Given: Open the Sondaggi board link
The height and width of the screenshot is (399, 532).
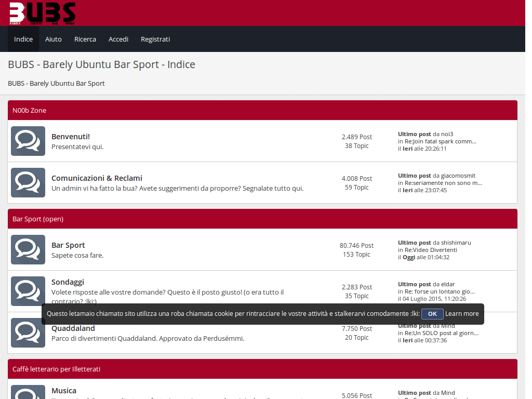Looking at the screenshot, I should tap(68, 282).
